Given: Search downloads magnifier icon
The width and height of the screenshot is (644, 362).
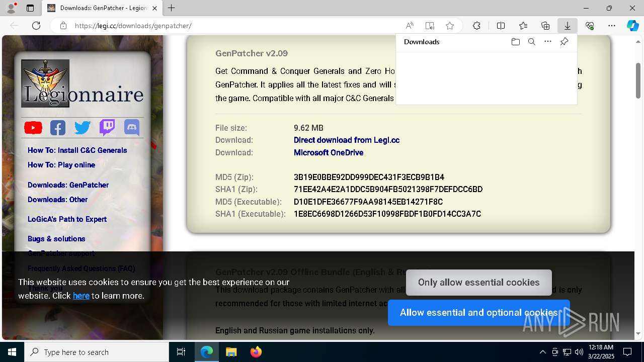Looking at the screenshot, I should 531,42.
